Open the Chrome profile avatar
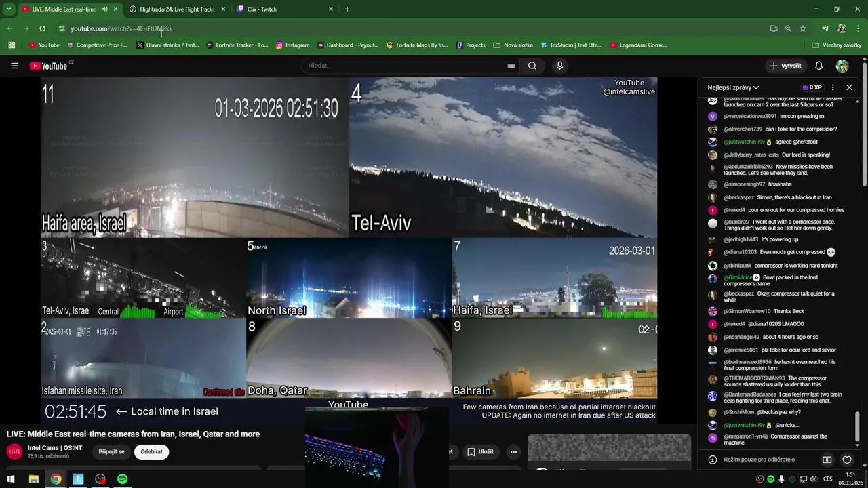 click(842, 28)
